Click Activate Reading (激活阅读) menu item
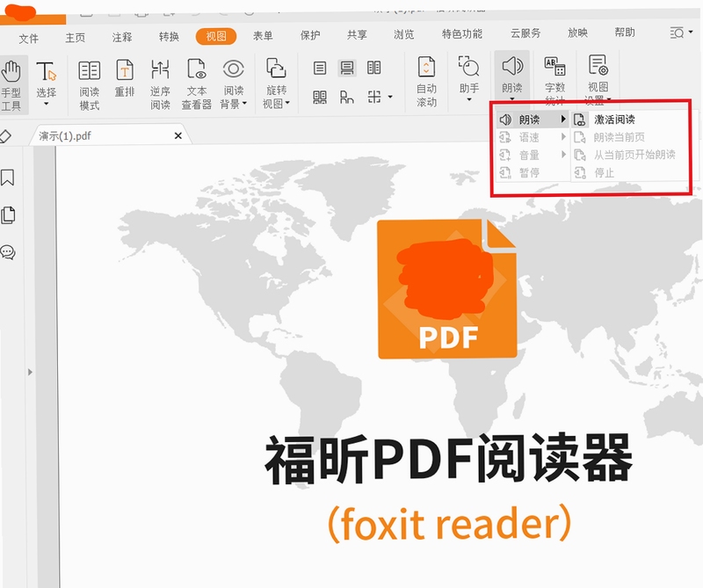 tap(630, 120)
